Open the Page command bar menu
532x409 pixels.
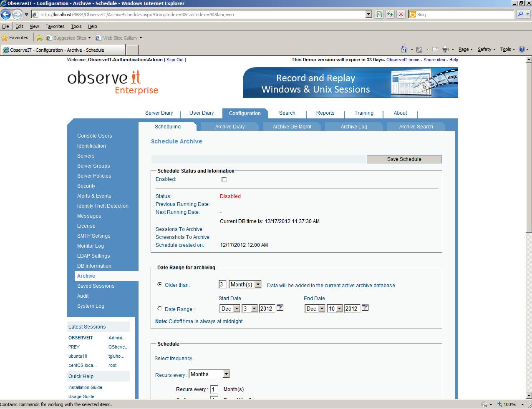[465, 49]
